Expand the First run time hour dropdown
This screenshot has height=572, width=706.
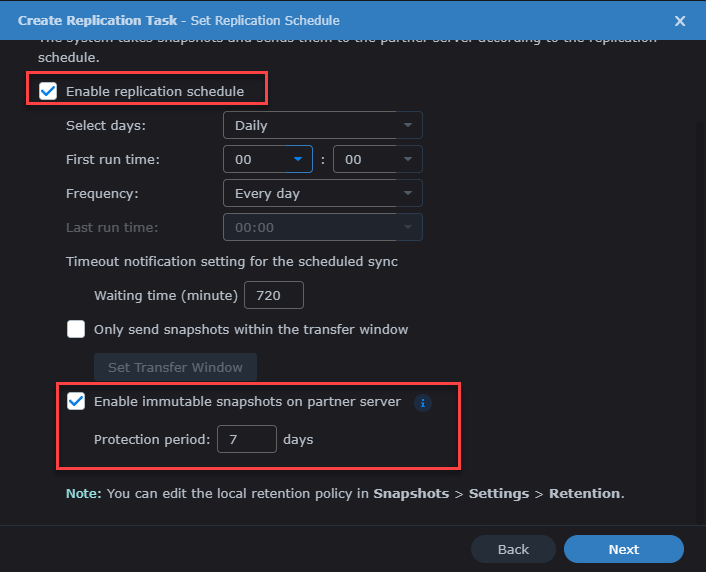coord(268,159)
